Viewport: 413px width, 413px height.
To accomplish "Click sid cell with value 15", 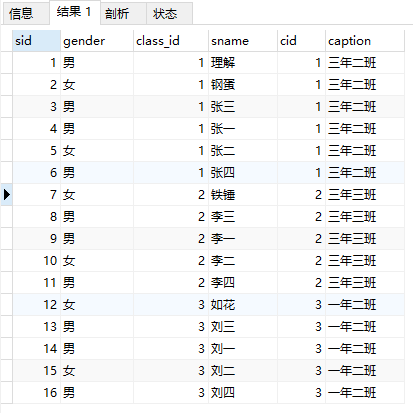I will point(36,370).
